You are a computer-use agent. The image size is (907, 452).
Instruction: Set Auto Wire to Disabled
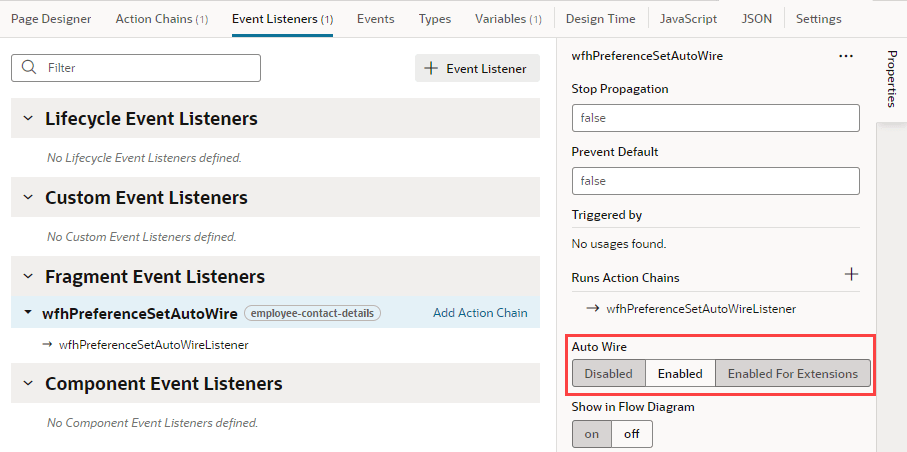pyautogui.click(x=609, y=373)
